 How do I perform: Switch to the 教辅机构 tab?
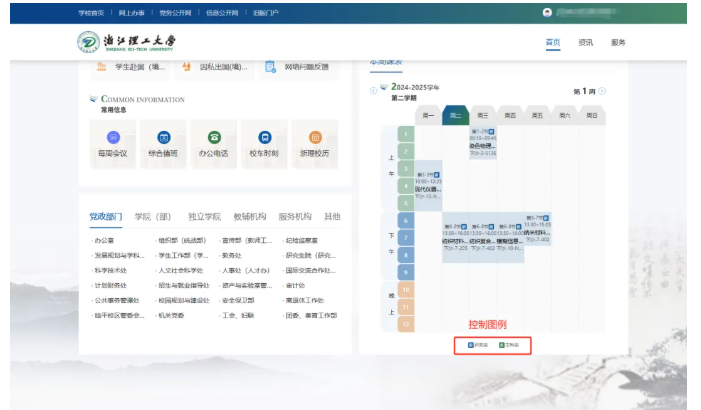pos(250,216)
